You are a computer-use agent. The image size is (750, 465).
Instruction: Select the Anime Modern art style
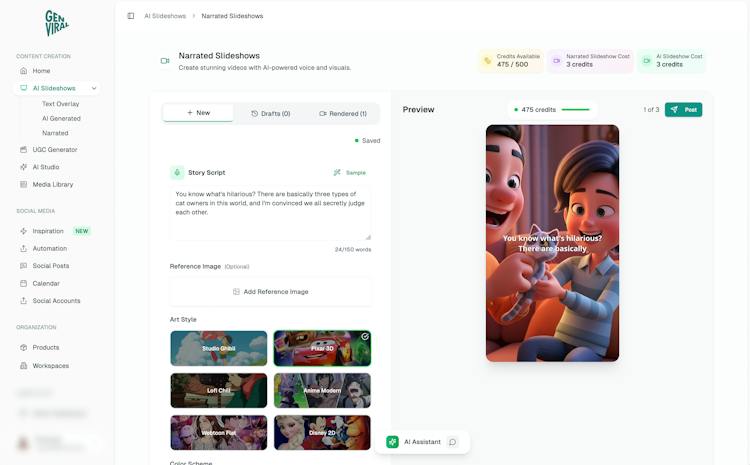tap(322, 390)
